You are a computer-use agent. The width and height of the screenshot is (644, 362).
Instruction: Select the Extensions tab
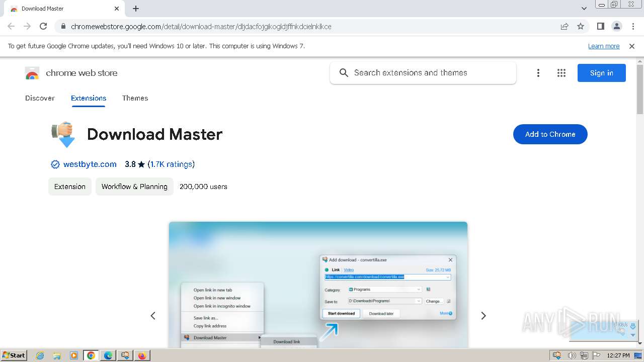click(x=89, y=98)
